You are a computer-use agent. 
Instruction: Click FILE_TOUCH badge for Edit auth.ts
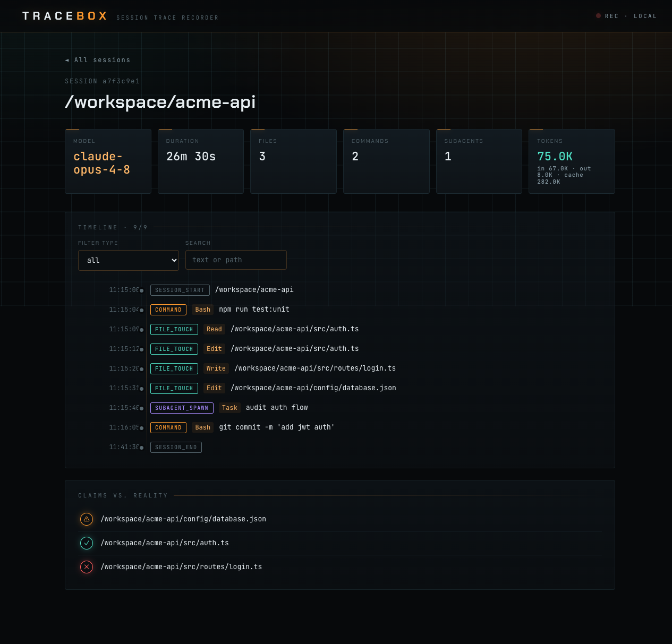pos(174,349)
